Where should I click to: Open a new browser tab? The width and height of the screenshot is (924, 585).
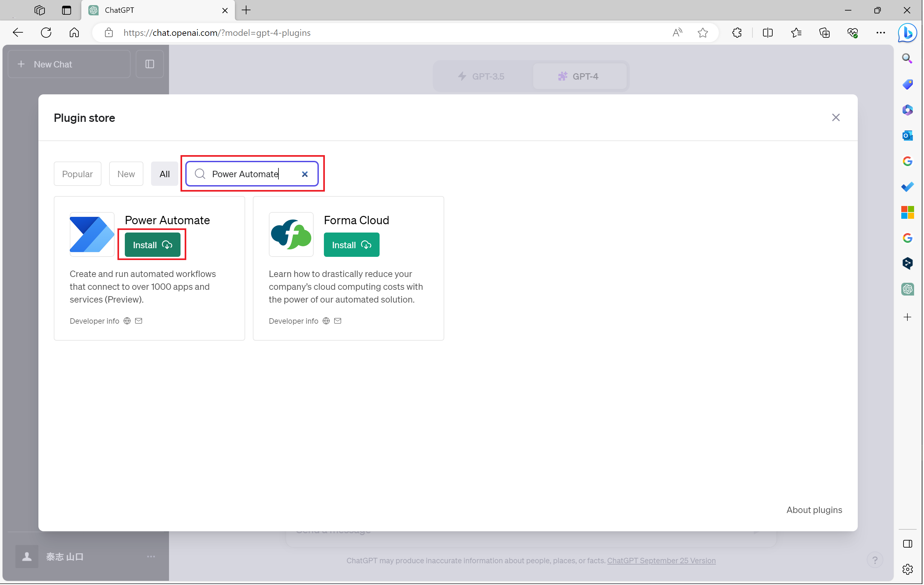[246, 10]
